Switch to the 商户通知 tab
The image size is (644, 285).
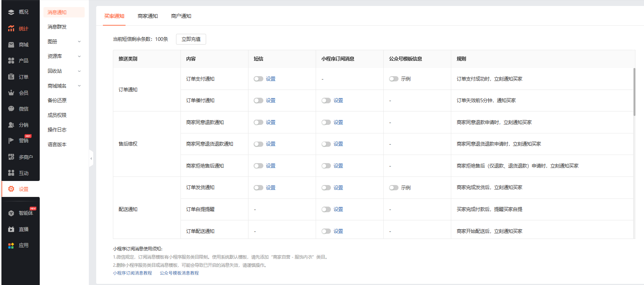point(181,16)
